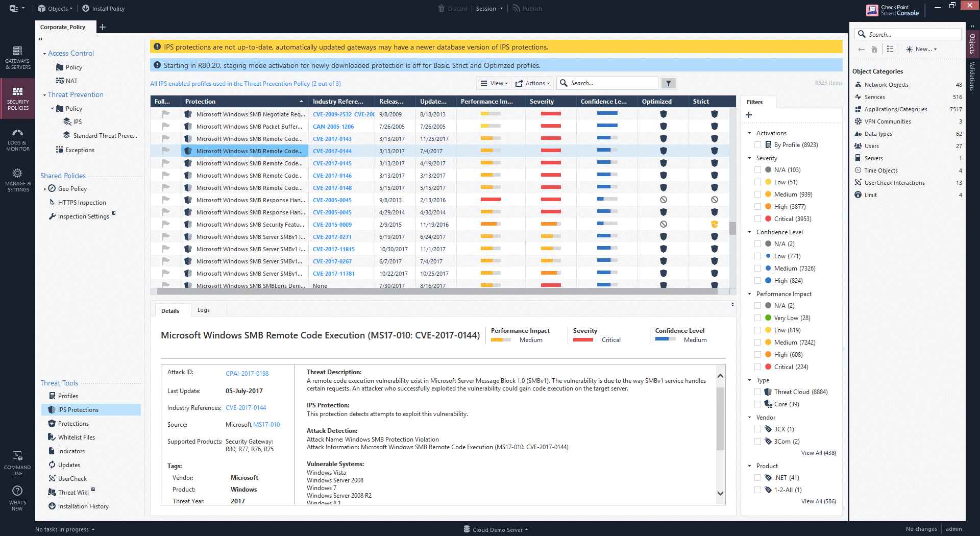This screenshot has width=980, height=536.
Task: Add a new filter with plus icon
Action: [x=749, y=115]
